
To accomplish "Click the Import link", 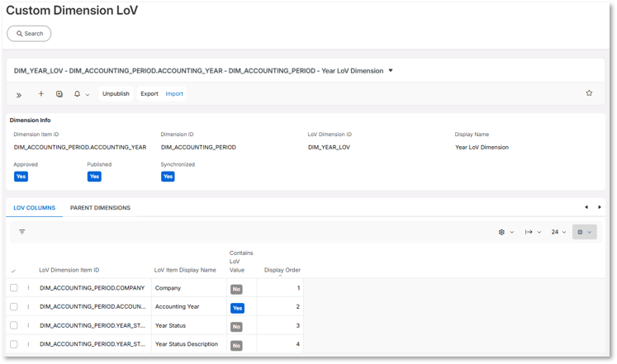I will click(x=174, y=94).
